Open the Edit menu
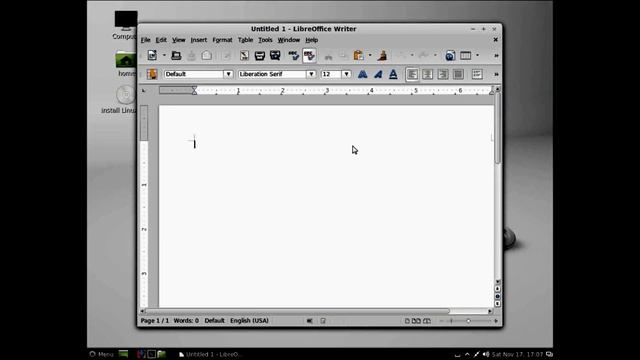640x360 pixels. [161, 40]
